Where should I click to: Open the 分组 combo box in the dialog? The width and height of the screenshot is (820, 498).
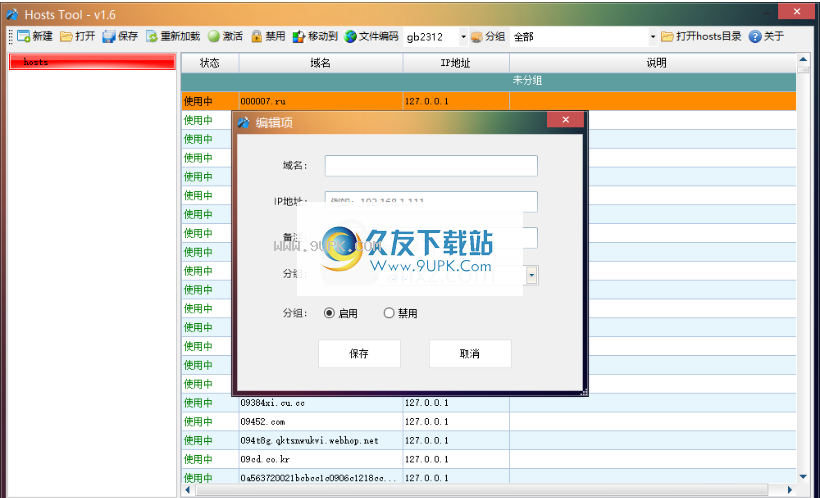pos(531,275)
